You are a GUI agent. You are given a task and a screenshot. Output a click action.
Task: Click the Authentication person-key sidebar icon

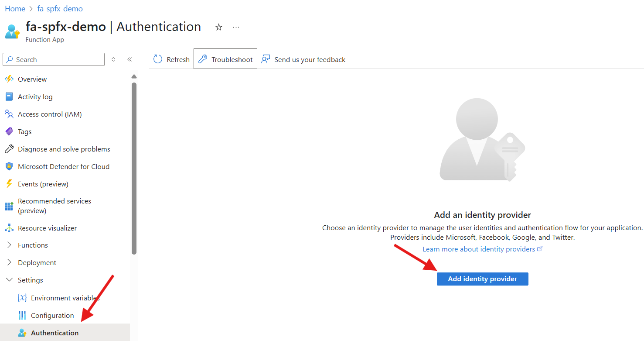click(22, 333)
